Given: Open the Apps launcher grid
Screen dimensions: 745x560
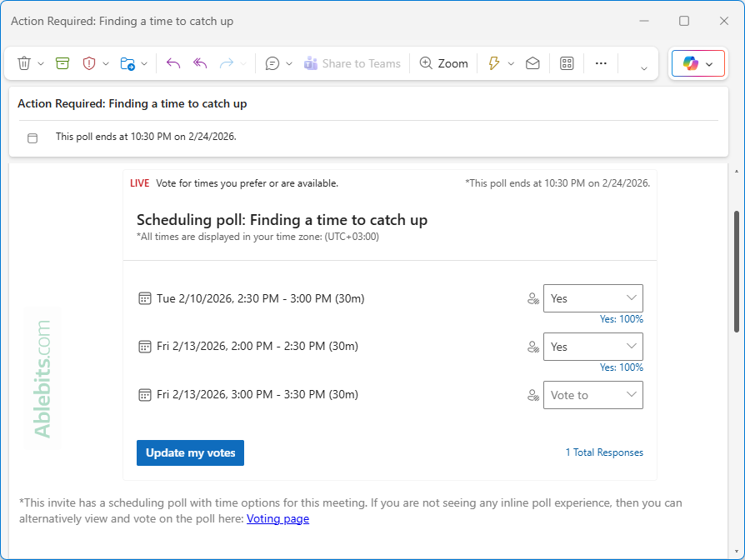Looking at the screenshot, I should (x=567, y=63).
